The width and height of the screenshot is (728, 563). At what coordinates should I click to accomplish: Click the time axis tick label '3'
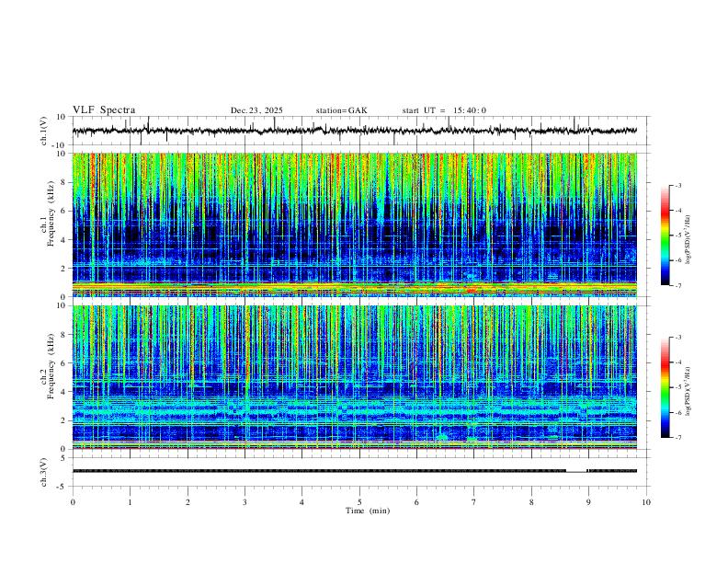[245, 502]
